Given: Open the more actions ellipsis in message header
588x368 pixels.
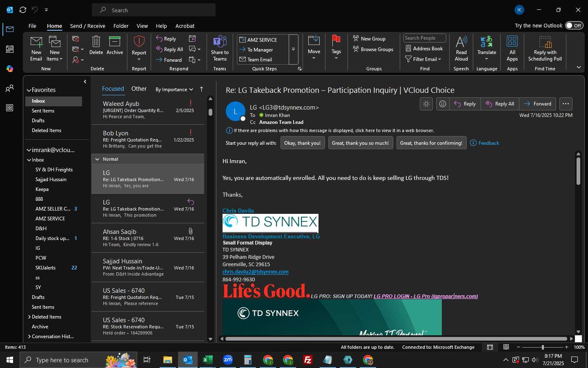Looking at the screenshot, I should (x=566, y=104).
